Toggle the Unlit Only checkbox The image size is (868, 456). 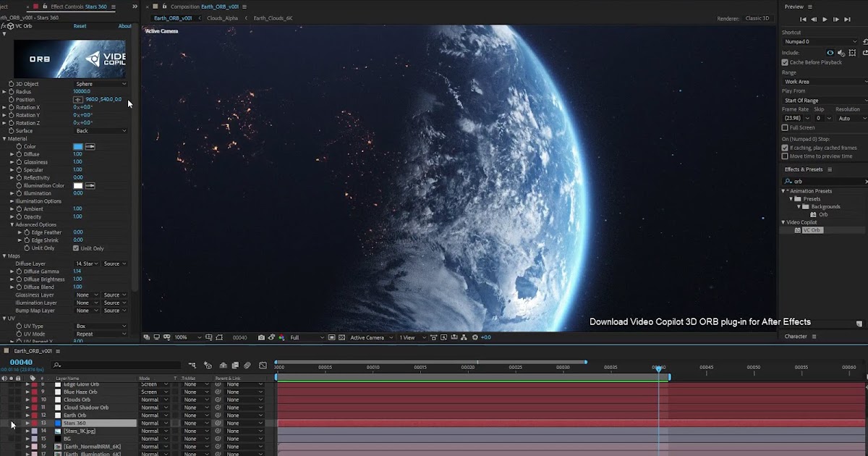[x=76, y=248]
